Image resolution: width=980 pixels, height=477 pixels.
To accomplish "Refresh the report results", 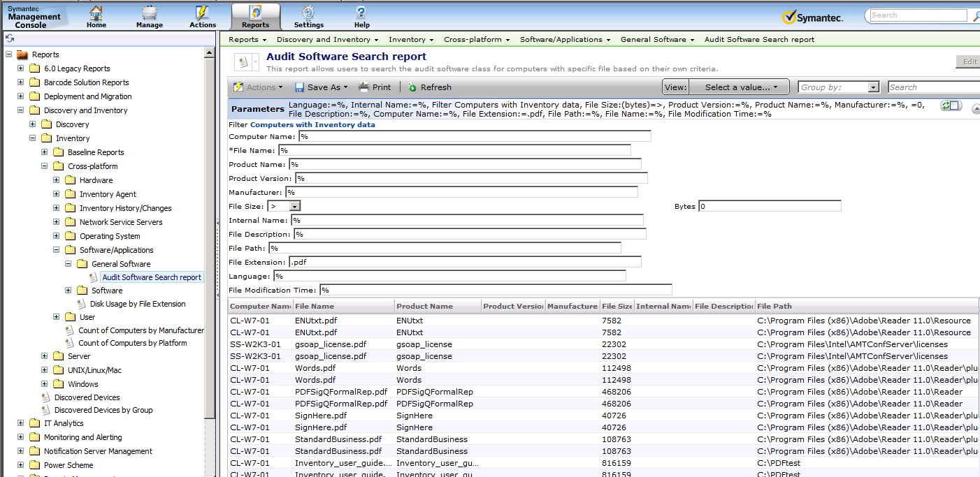I will tap(429, 87).
